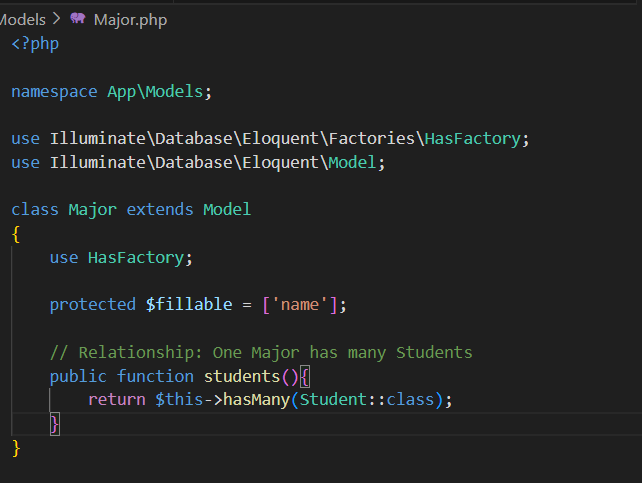Click the highlighted closing brace of students method
The height and width of the screenshot is (483, 642).
tap(55, 424)
